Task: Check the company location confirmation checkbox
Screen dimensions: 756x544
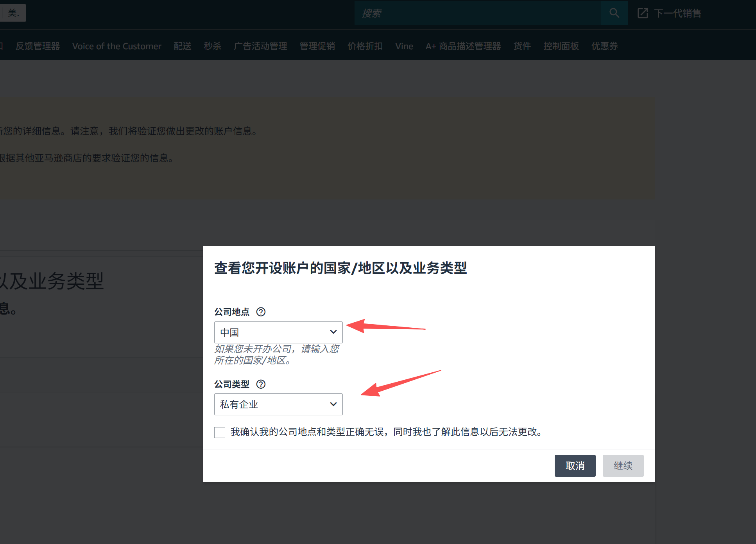Action: (220, 432)
